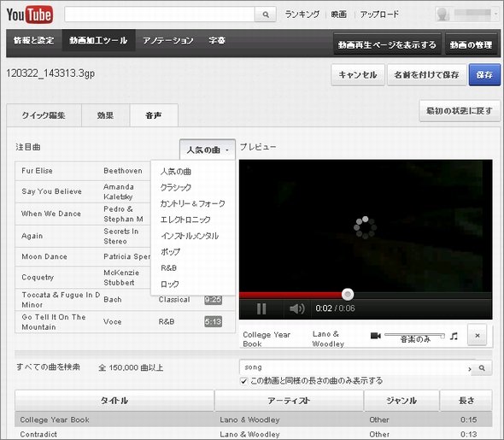Click the video camera icon beside the mix slider

pyautogui.click(x=375, y=336)
